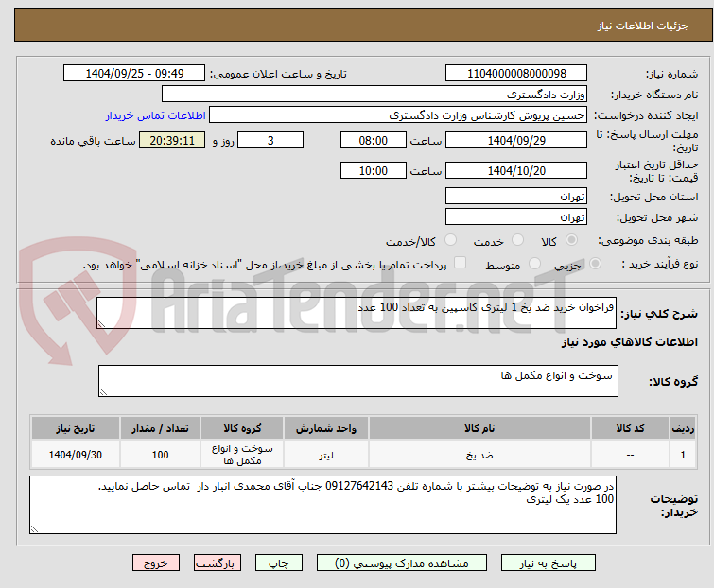Open مشاهده مدارک پیوستی (0) button
714x588 pixels.
[402, 563]
